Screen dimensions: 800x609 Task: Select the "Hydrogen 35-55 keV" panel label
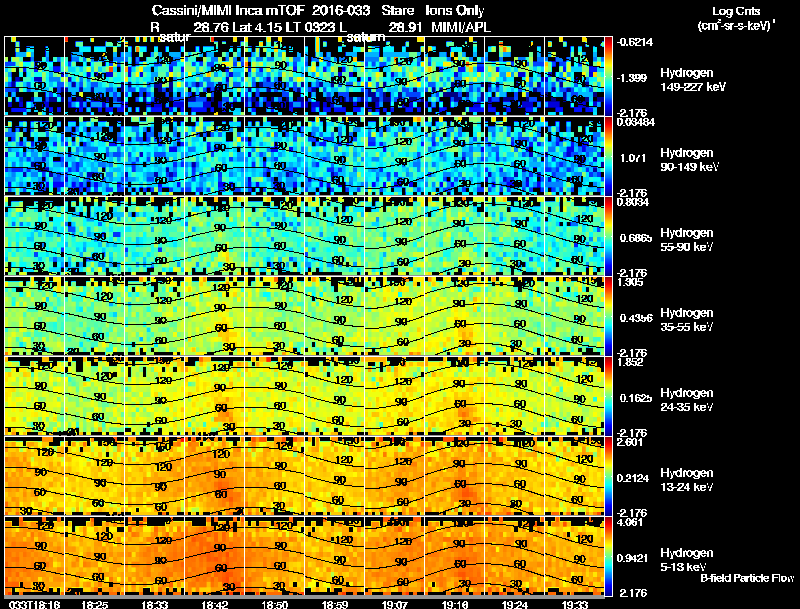coord(687,320)
